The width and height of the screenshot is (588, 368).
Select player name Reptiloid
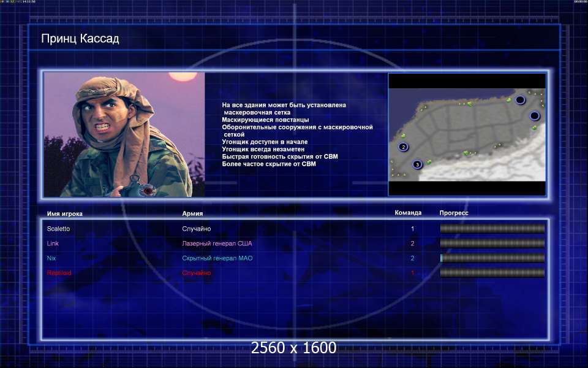pos(59,272)
